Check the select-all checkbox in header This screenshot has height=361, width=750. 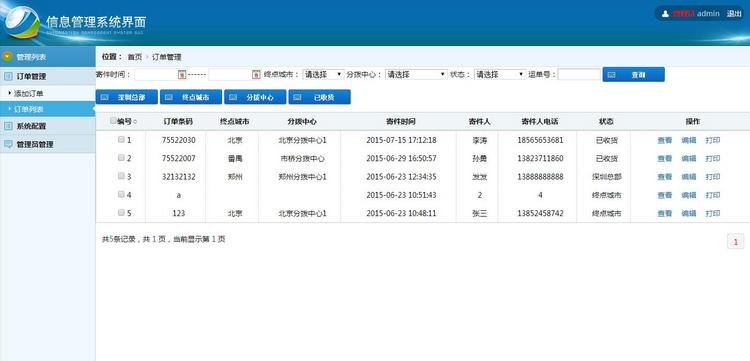pyautogui.click(x=113, y=121)
